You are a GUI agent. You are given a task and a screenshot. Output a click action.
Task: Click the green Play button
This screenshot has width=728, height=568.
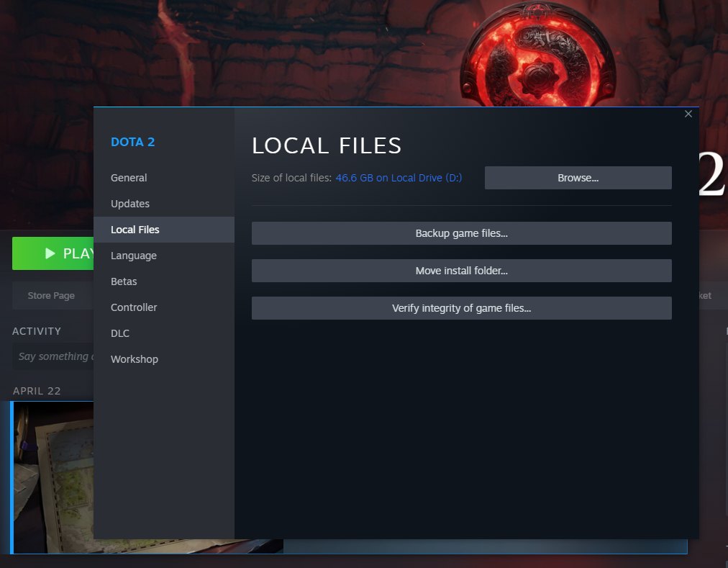pyautogui.click(x=53, y=253)
